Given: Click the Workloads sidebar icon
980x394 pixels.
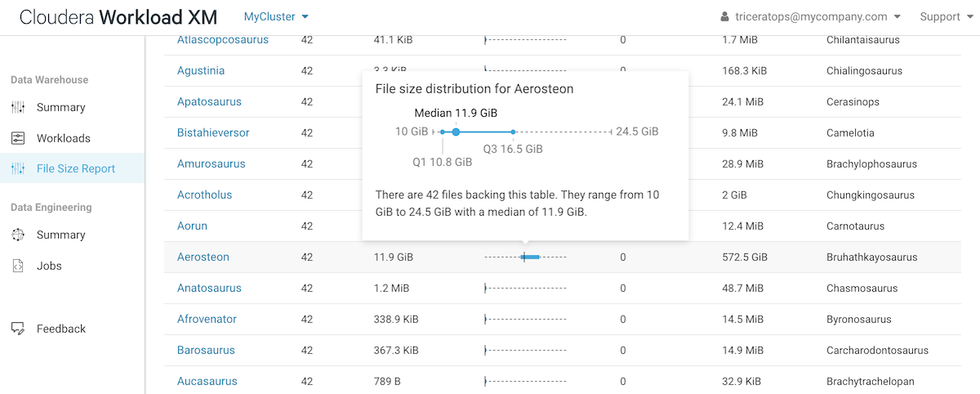Looking at the screenshot, I should point(18,138).
